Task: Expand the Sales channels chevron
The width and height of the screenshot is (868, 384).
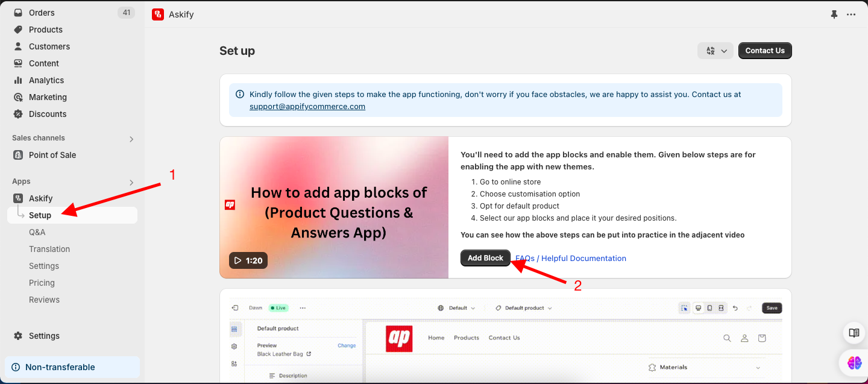Action: (x=131, y=139)
